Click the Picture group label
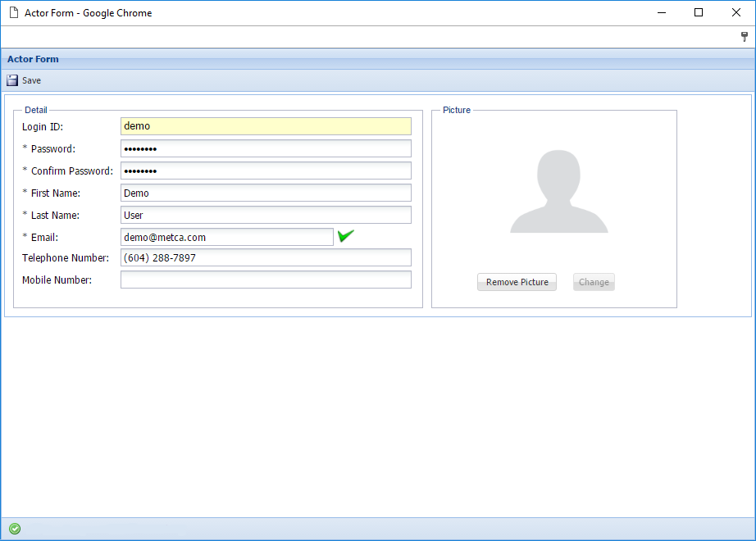This screenshot has width=756, height=541. coord(456,110)
